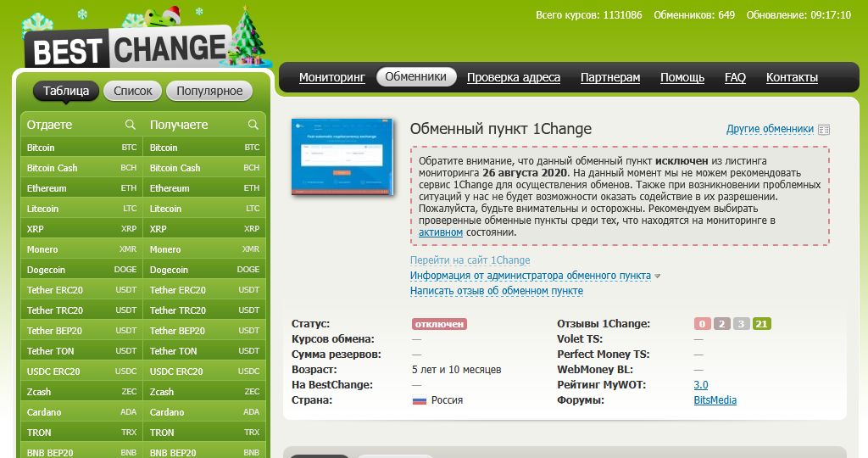Select Bitcoin BTC in Отдаете column
The image size is (868, 458).
click(81, 148)
